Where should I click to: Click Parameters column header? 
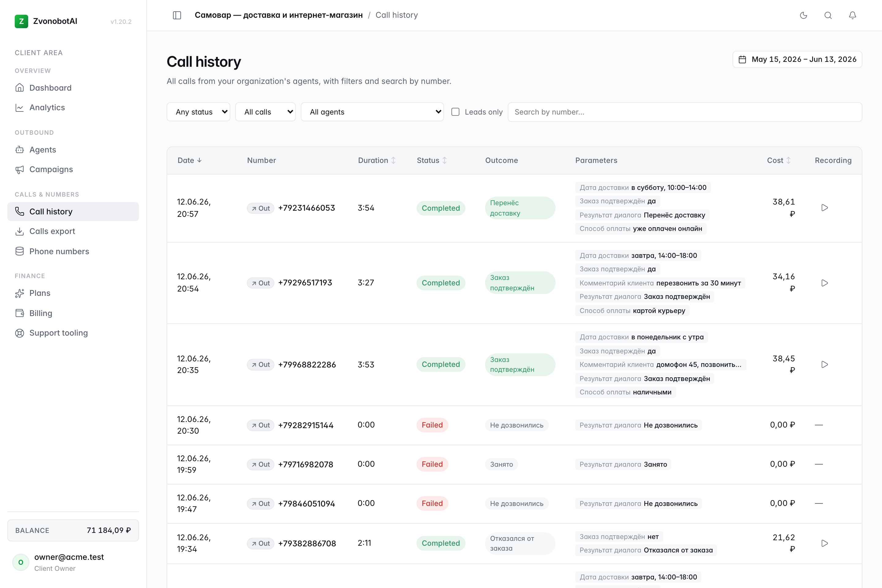(596, 160)
